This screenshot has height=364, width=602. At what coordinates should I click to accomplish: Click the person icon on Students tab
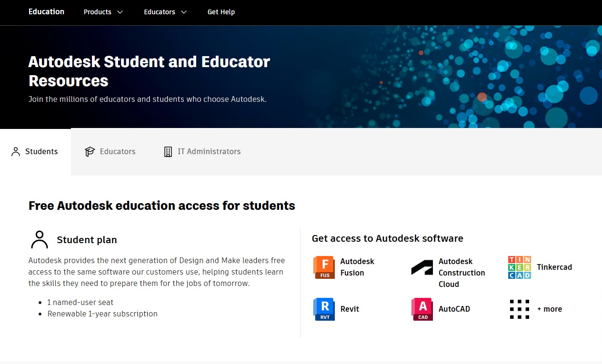(16, 152)
